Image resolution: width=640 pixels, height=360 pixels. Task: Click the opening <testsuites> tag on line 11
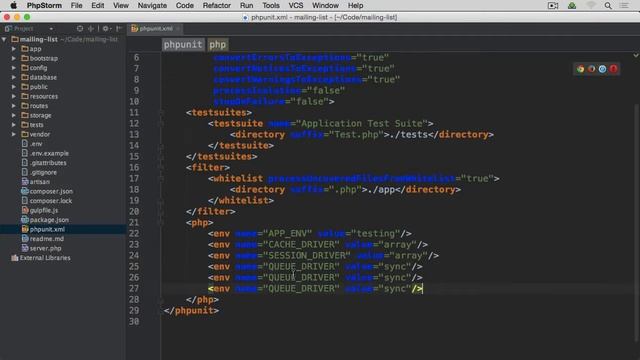(x=219, y=112)
